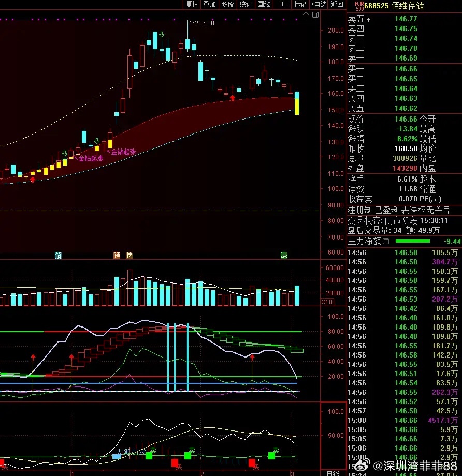Click the 盘后交易量 34 line
The width and height of the screenshot is (462, 476).
pos(394,230)
